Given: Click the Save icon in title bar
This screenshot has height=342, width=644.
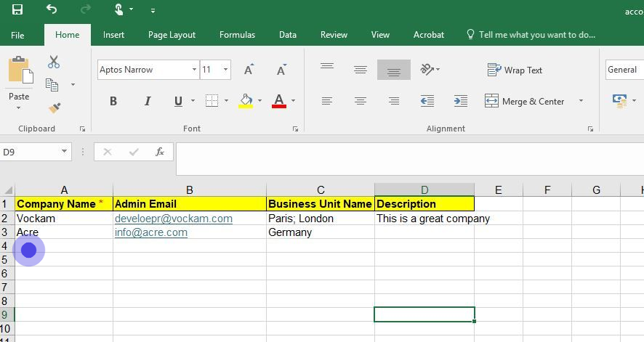Looking at the screenshot, I should (17, 9).
